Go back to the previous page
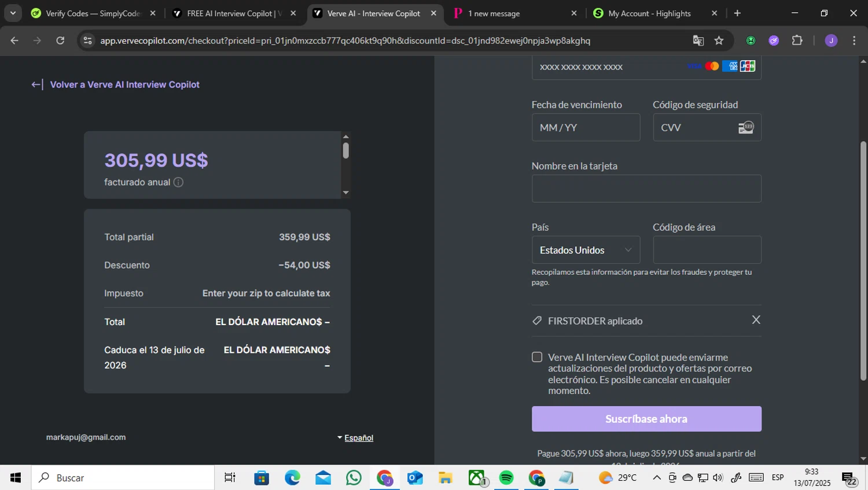The height and width of the screenshot is (490, 868). [14, 40]
